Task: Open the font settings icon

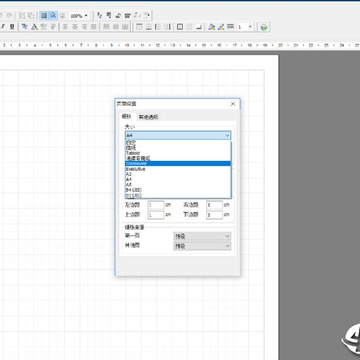Action: [x=25, y=27]
